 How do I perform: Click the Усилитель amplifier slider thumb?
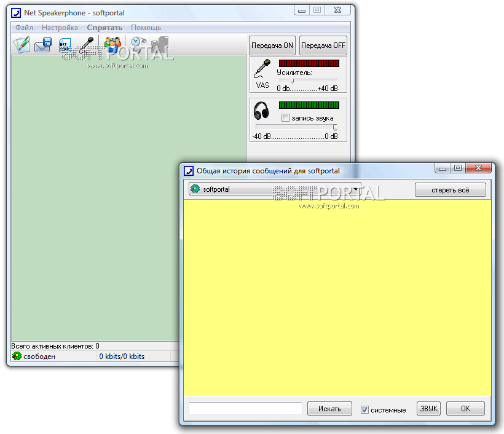(292, 81)
